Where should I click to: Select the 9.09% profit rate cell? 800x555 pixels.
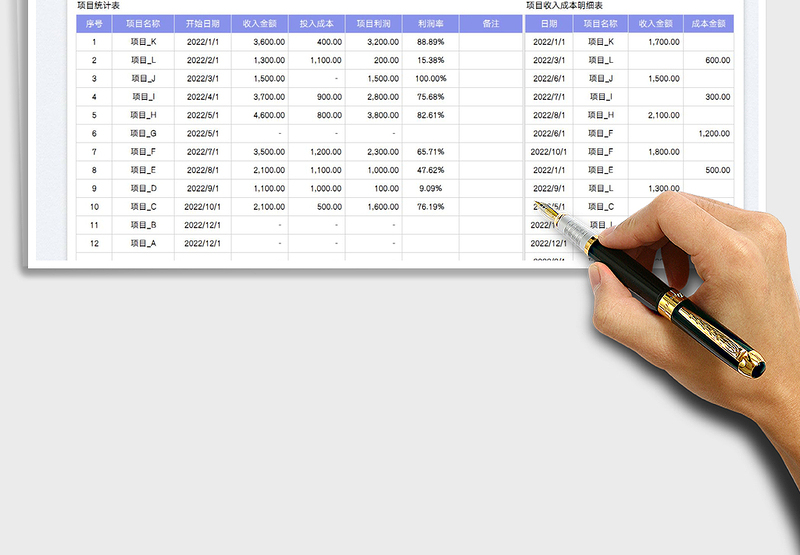click(x=430, y=188)
